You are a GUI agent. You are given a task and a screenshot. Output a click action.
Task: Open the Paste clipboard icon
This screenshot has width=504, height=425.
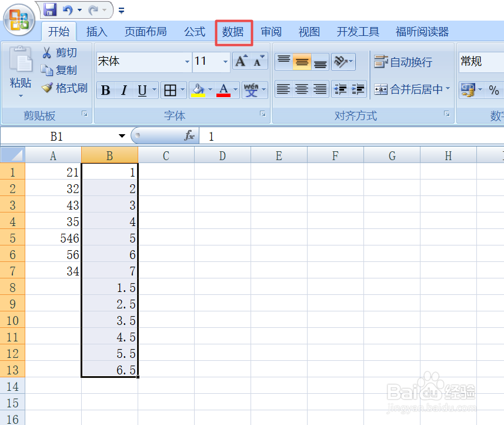click(21, 59)
